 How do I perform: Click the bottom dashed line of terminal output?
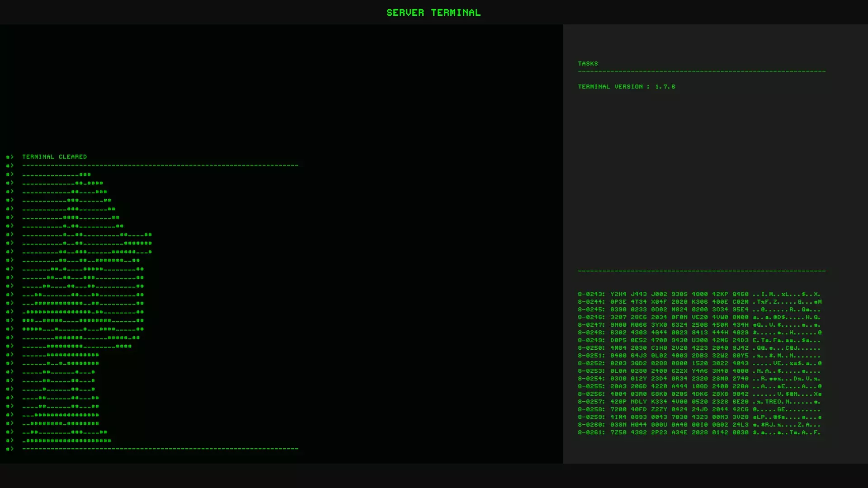tap(160, 449)
